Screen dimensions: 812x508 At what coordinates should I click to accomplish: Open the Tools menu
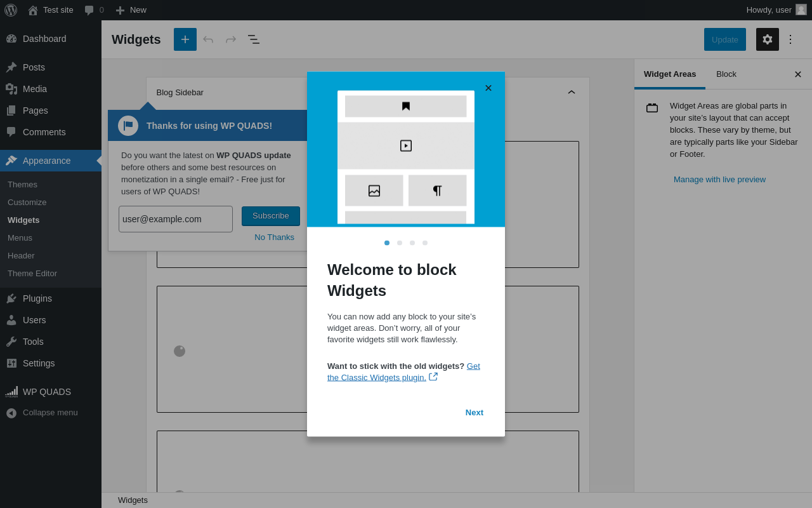(51, 342)
